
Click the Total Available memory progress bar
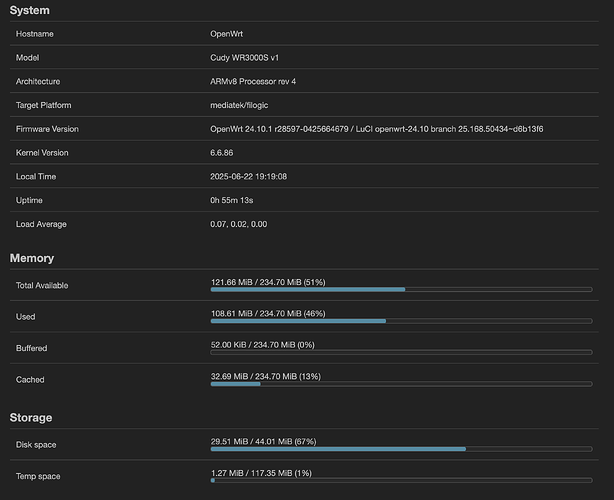pyautogui.click(x=400, y=289)
